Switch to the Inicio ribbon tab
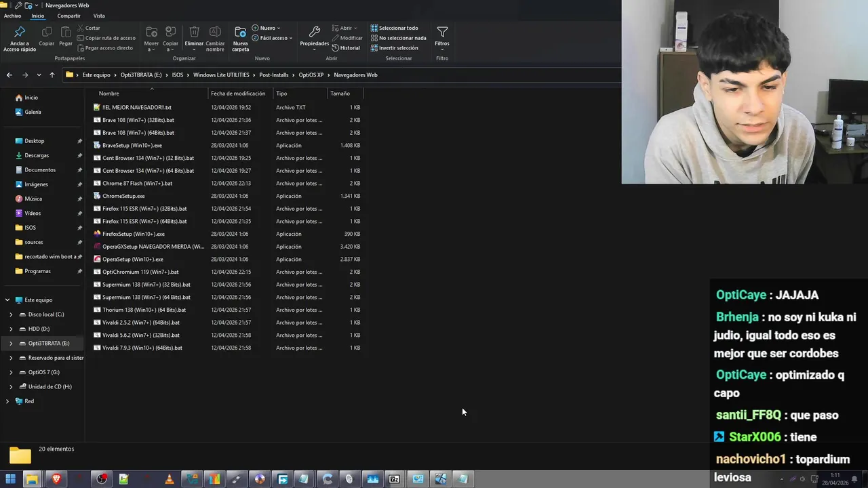Viewport: 868px width, 488px height. coord(37,16)
